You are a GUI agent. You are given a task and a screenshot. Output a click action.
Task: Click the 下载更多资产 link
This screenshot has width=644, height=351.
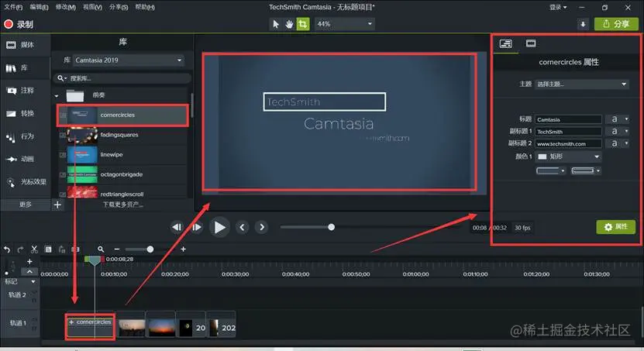(122, 205)
